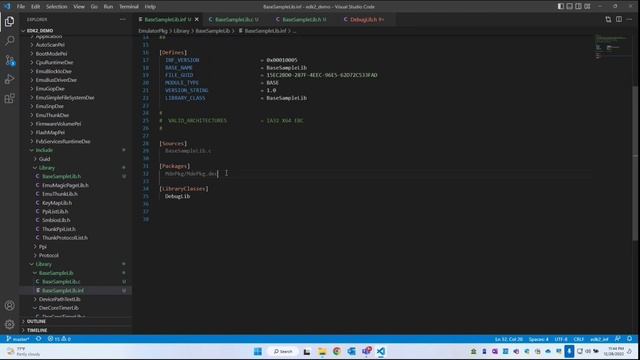The height and width of the screenshot is (360, 640).
Task: Click the master branch indicator in status bar
Action: point(18,339)
